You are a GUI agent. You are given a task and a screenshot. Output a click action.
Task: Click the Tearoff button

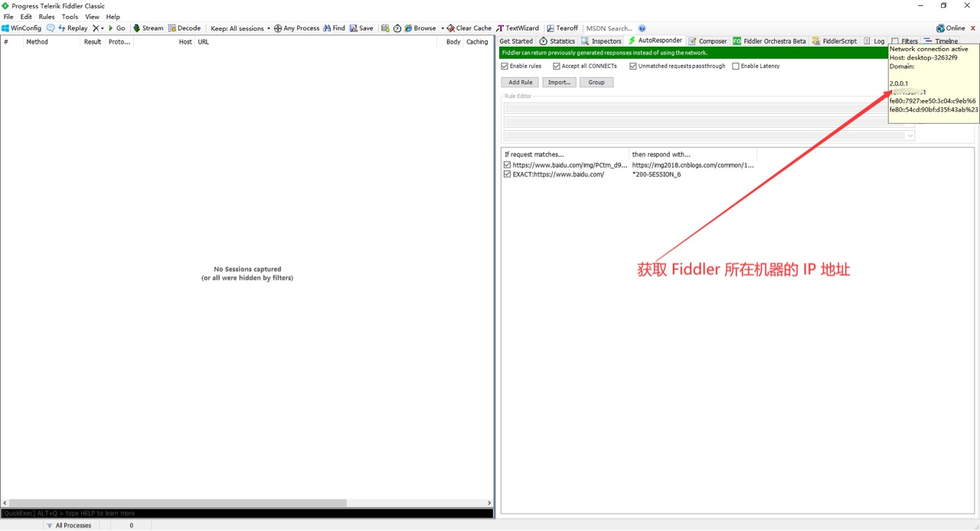click(562, 28)
